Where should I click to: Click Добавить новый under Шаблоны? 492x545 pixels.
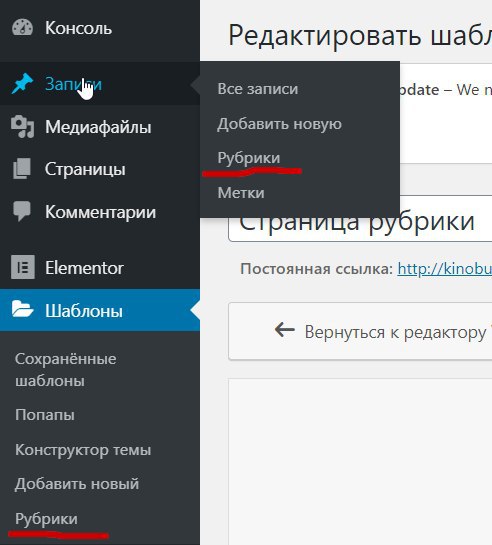(x=77, y=484)
